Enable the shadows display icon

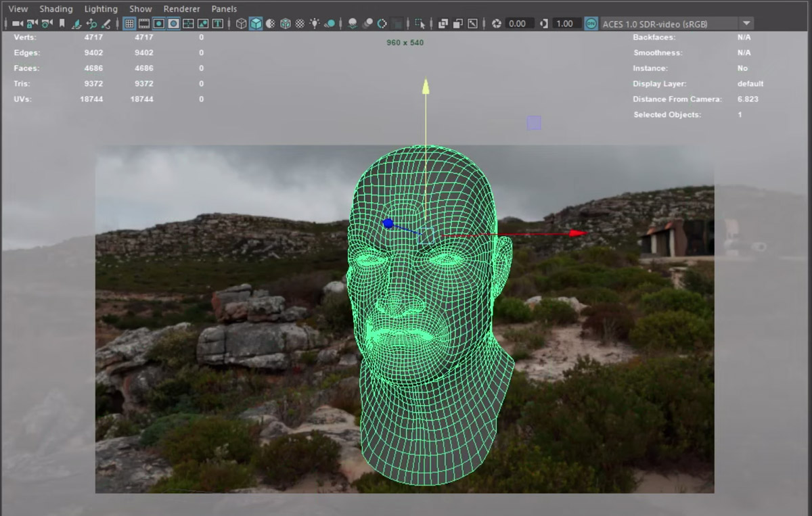coord(352,24)
